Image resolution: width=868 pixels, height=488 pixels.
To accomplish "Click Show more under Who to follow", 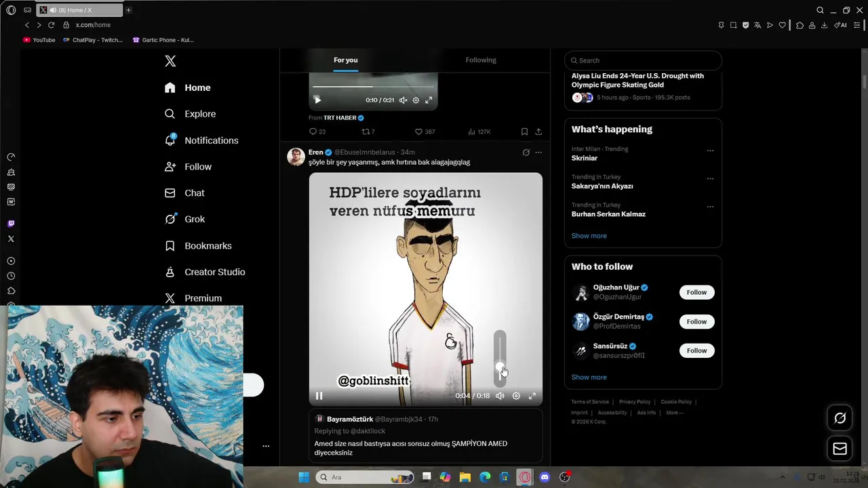I will coord(589,378).
